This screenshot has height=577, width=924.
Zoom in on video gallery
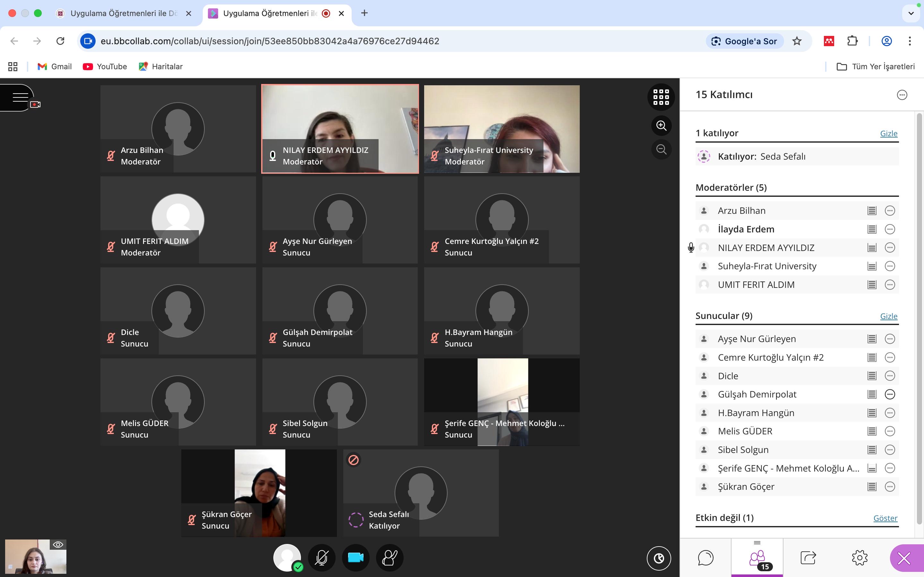pyautogui.click(x=661, y=126)
